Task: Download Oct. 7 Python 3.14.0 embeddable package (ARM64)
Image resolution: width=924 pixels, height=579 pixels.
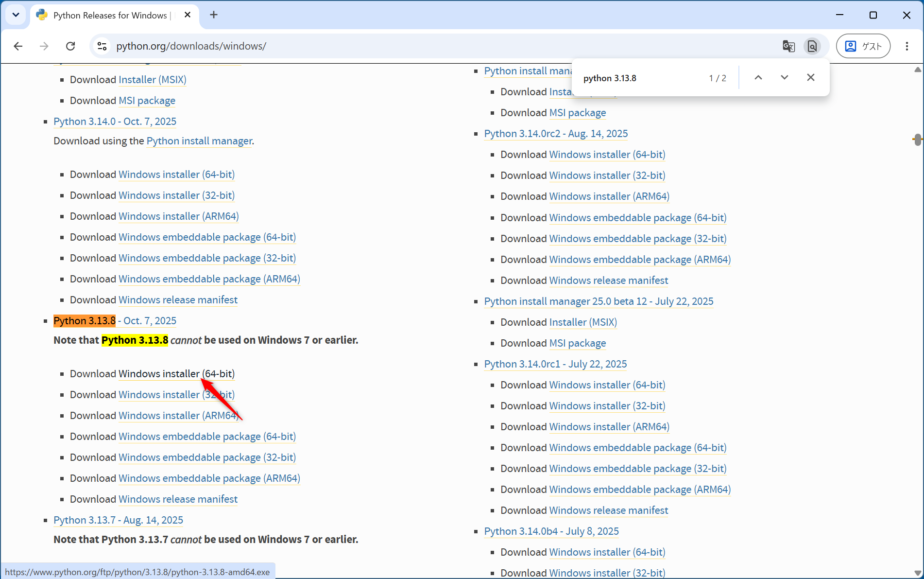Action: pos(209,279)
